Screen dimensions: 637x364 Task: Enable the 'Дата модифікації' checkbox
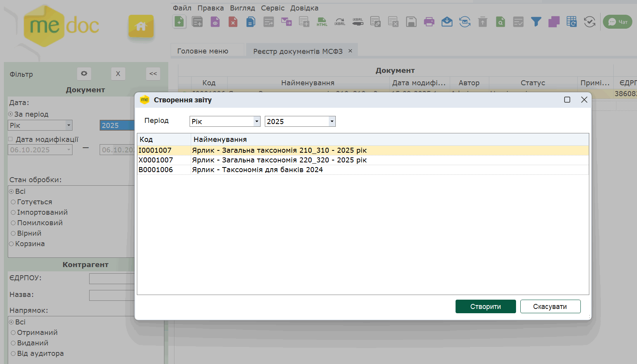(10, 139)
